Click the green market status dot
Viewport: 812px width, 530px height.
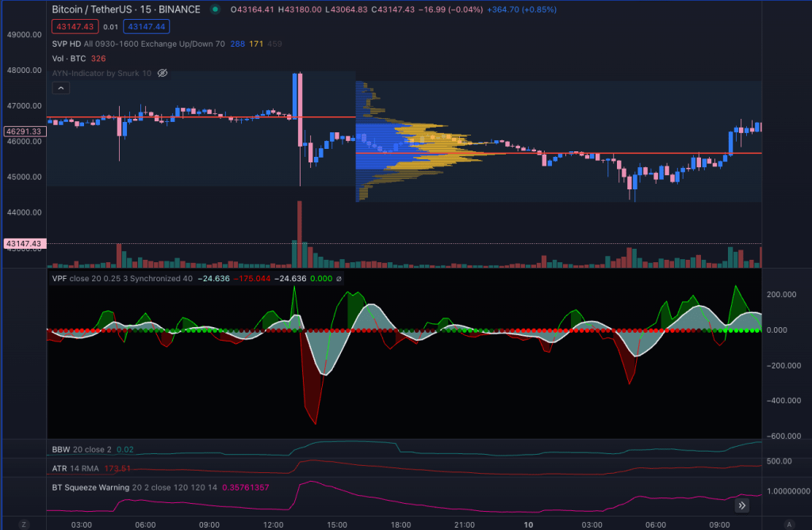pyautogui.click(x=216, y=10)
